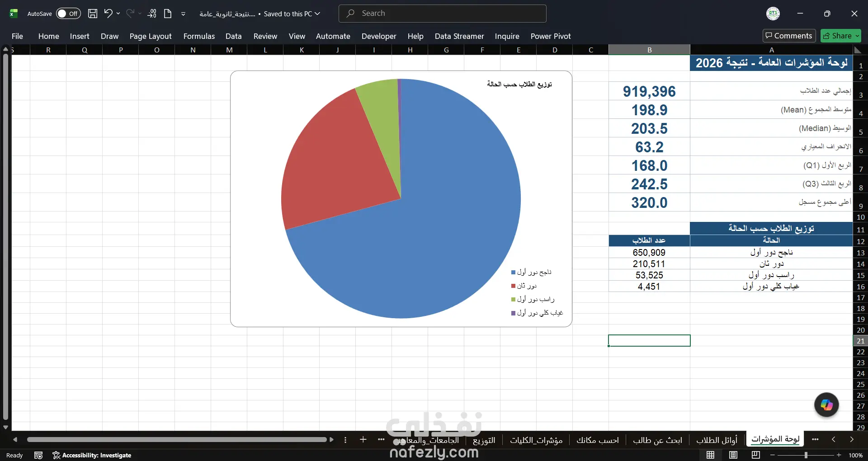Open the Copilot floating button
868x461 pixels.
[x=826, y=405]
